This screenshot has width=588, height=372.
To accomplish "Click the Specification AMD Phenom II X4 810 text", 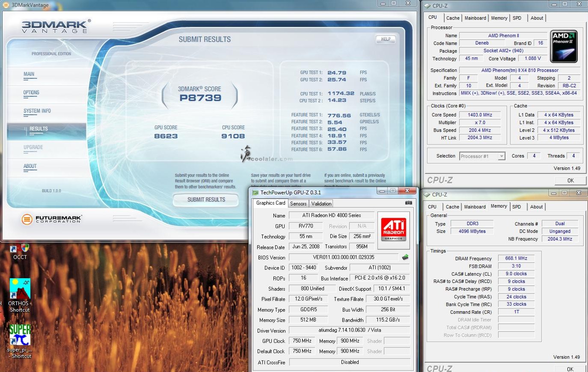I will point(520,70).
